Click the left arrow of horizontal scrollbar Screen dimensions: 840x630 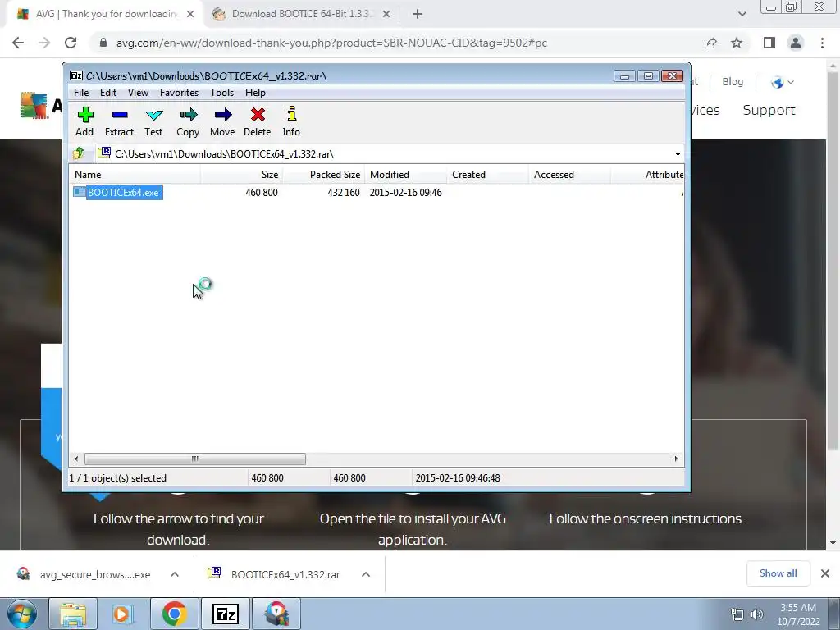tap(76, 459)
